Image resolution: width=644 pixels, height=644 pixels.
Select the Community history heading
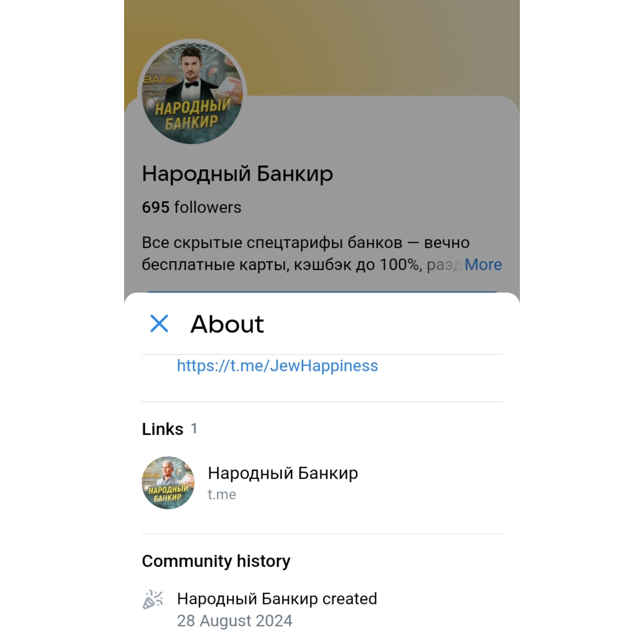[x=216, y=561]
